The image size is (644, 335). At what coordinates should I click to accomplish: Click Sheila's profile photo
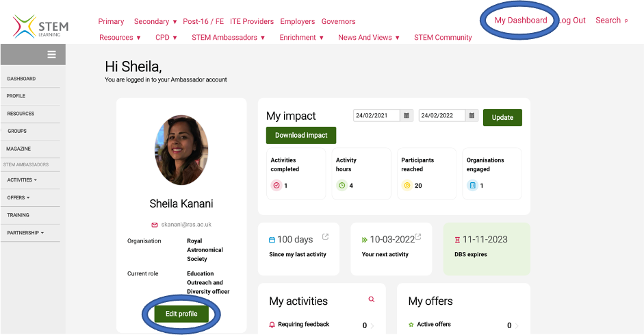point(181,150)
